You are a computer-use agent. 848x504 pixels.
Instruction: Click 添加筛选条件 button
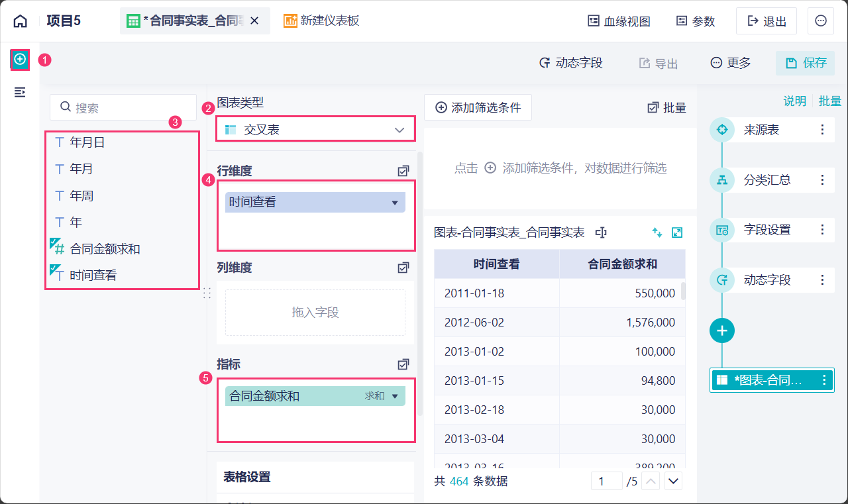(478, 107)
